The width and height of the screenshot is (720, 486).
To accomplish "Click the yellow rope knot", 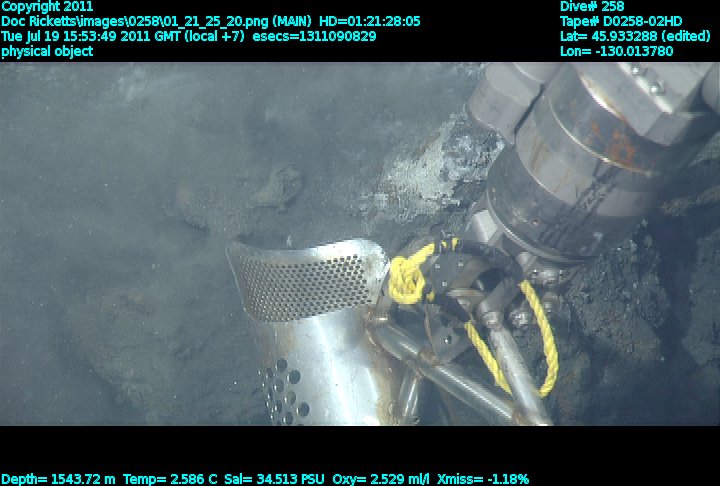I will (408, 275).
